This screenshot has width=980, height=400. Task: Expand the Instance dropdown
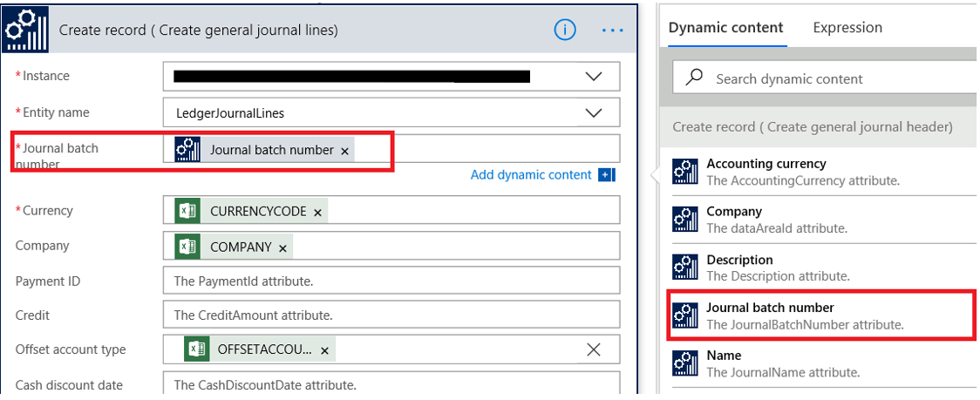(594, 77)
